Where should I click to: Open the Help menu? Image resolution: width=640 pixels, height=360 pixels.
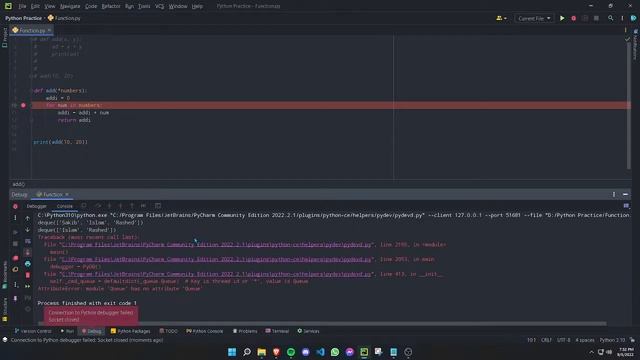197,6
